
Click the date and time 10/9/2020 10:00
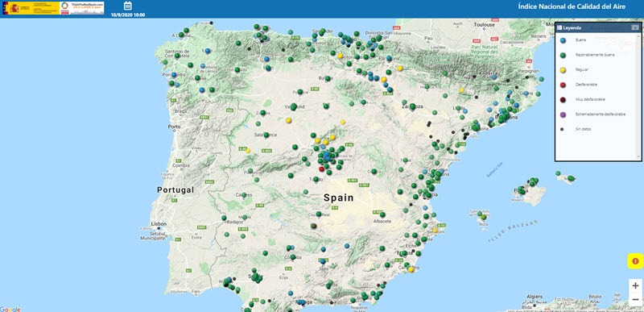point(128,15)
